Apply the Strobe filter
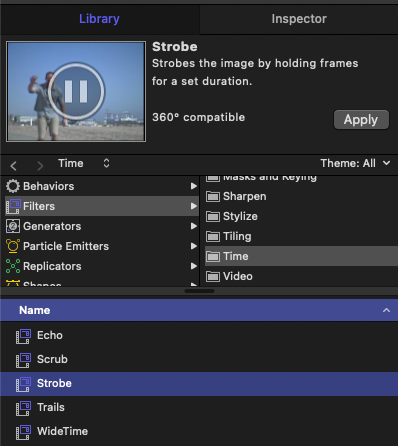 (x=361, y=119)
